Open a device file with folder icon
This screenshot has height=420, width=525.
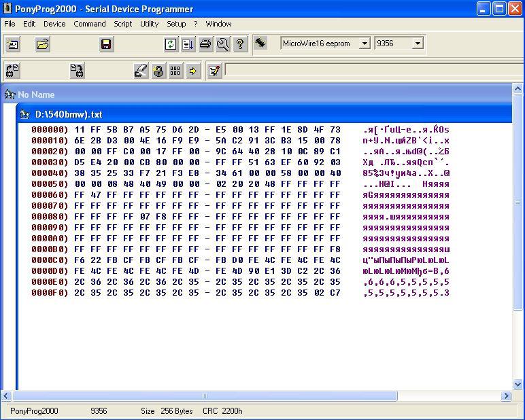pos(43,44)
